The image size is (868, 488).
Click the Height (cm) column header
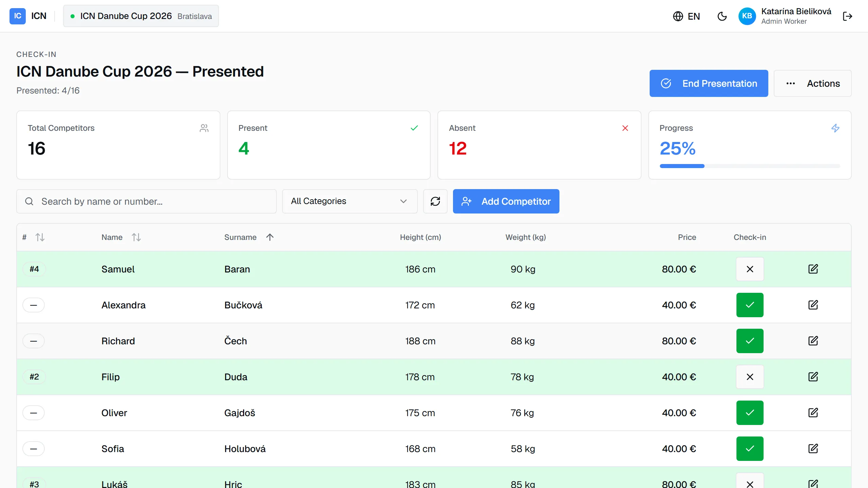tap(420, 237)
